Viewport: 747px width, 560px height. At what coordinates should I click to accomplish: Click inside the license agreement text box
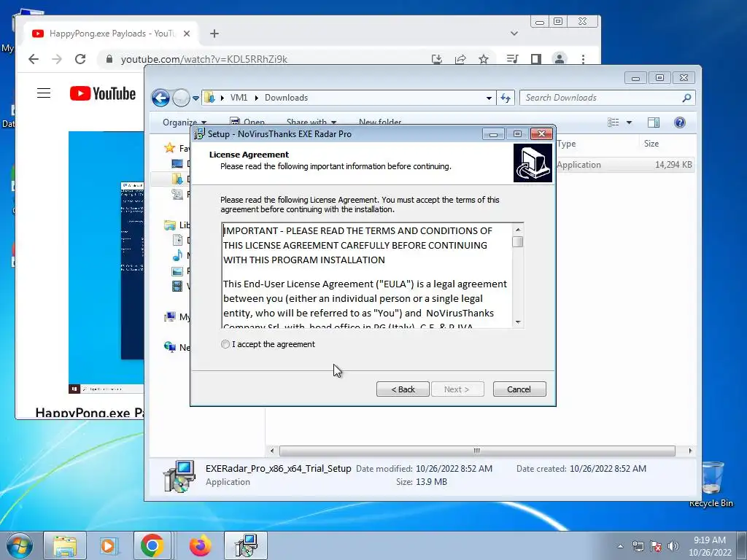367,275
